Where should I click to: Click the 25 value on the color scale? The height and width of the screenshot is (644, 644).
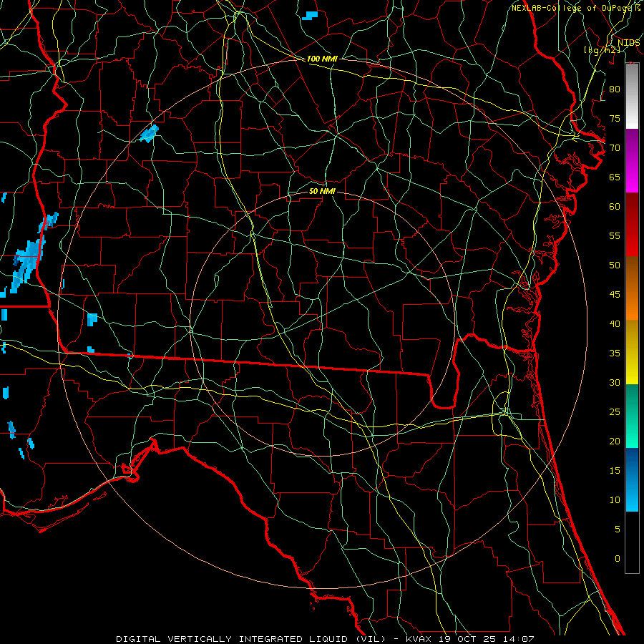click(615, 412)
